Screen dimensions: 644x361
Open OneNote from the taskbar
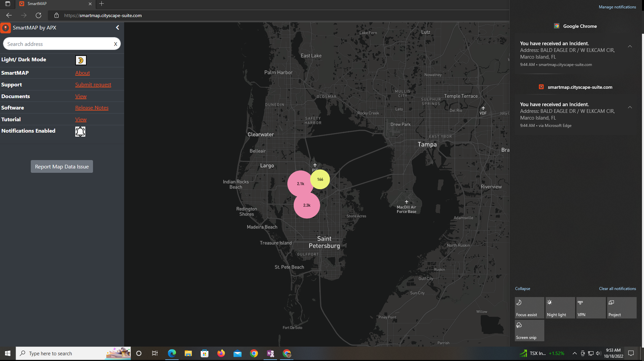pos(270,353)
